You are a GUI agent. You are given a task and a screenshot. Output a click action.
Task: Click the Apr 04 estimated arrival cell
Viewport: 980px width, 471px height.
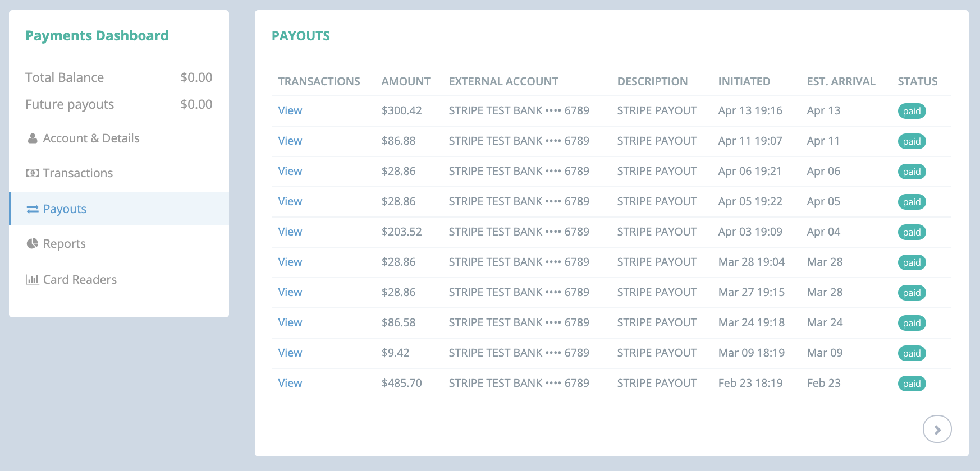point(823,232)
